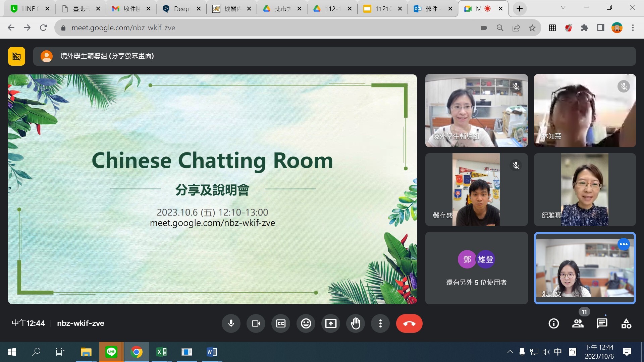Reload the Meet page
644x362 pixels.
43,28
